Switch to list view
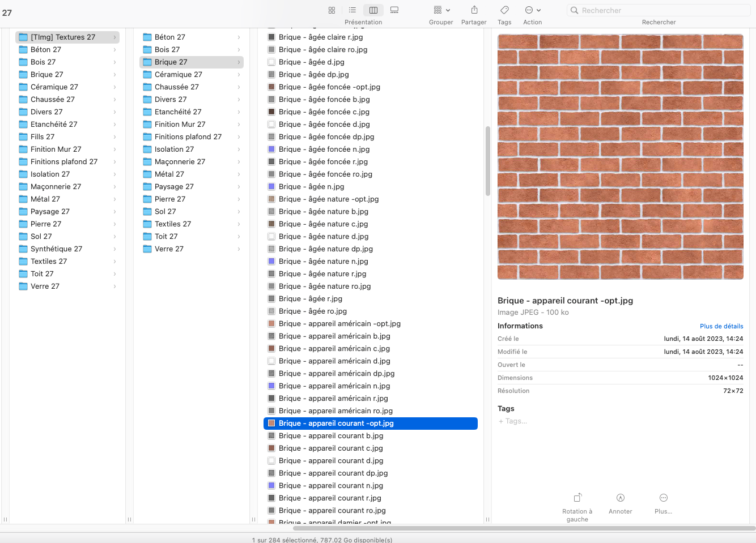This screenshot has width=756, height=543. 352,10
